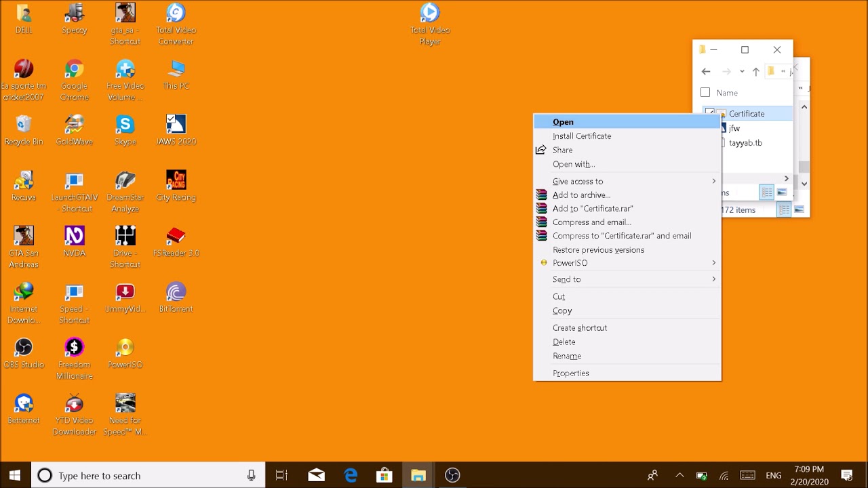Select UmmyVideo desktop icon
The image size is (868, 488).
click(125, 298)
